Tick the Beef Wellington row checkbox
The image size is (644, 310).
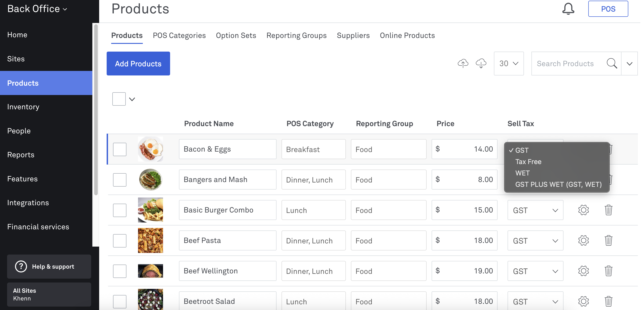click(x=120, y=271)
